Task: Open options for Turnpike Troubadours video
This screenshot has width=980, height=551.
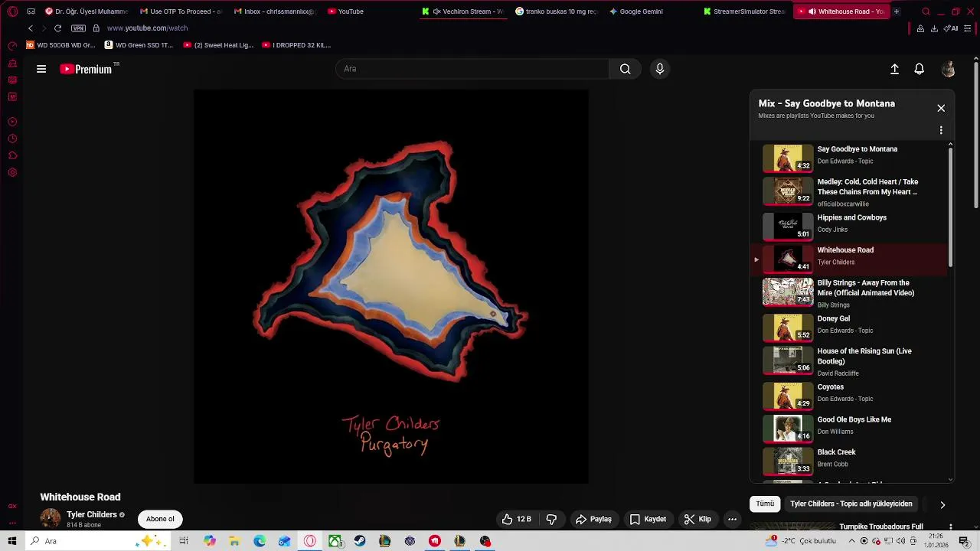Action: [950, 527]
